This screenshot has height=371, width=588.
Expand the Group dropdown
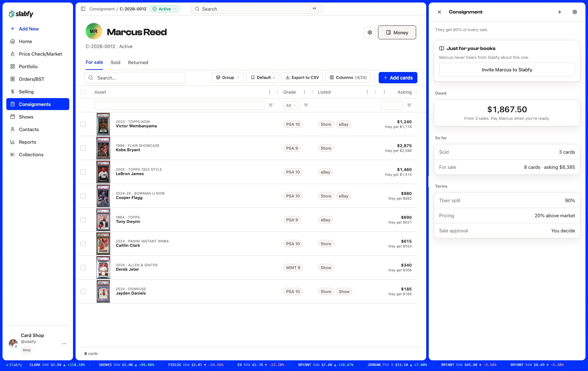click(x=228, y=78)
